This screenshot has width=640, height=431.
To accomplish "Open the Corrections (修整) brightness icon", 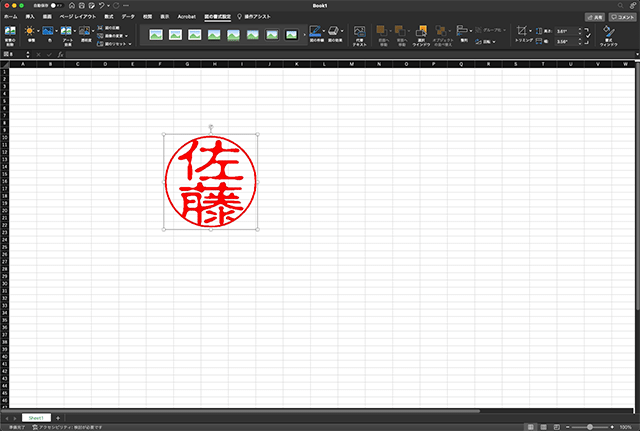I will [x=30, y=32].
